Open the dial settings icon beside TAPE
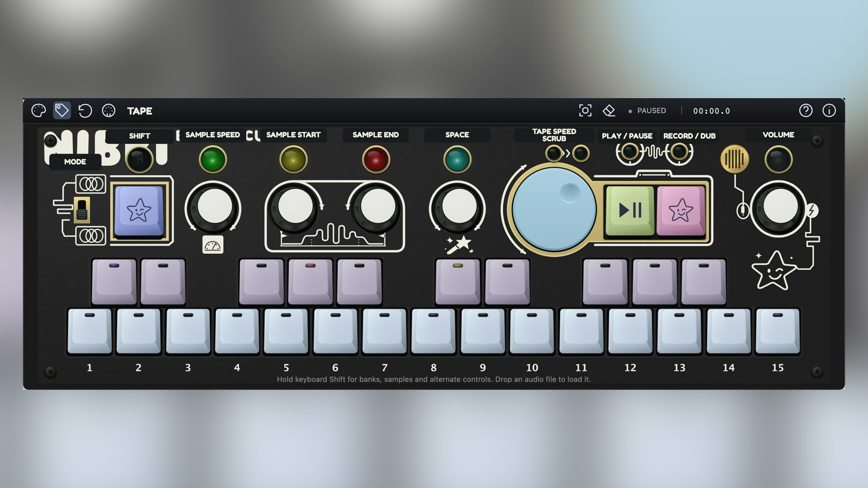This screenshot has height=488, width=868. click(x=108, y=111)
